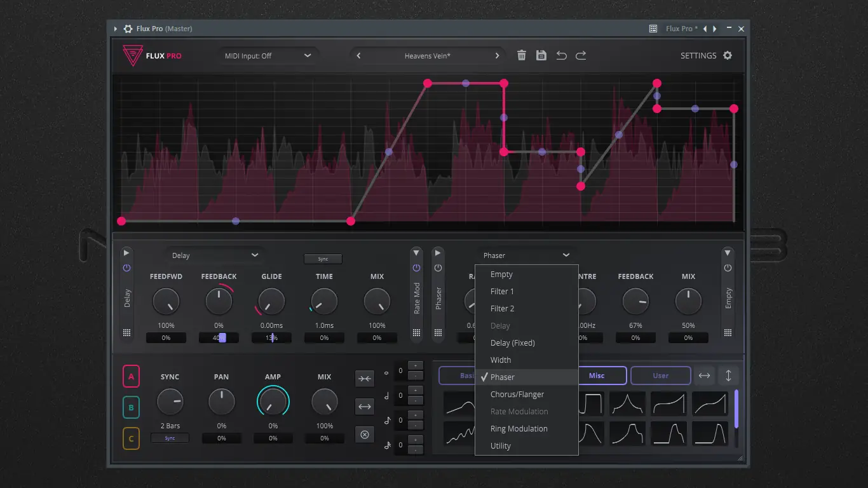Flip the shape vertically next to User tab

729,376
